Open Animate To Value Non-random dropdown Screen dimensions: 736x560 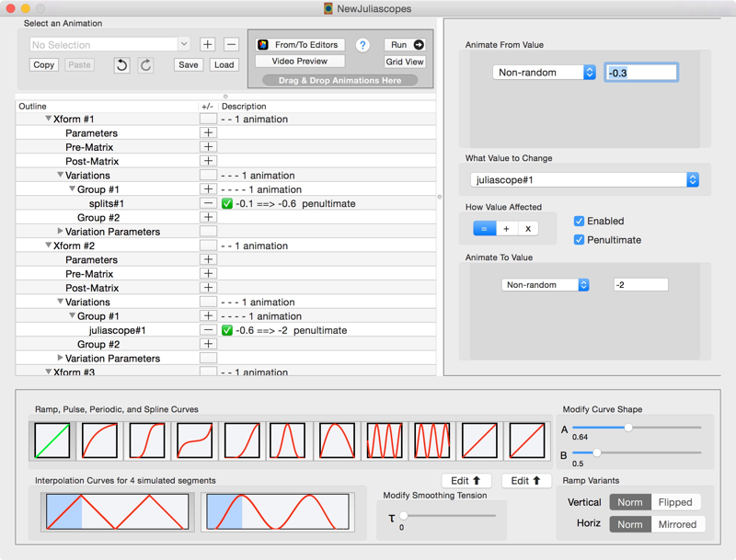coord(546,285)
